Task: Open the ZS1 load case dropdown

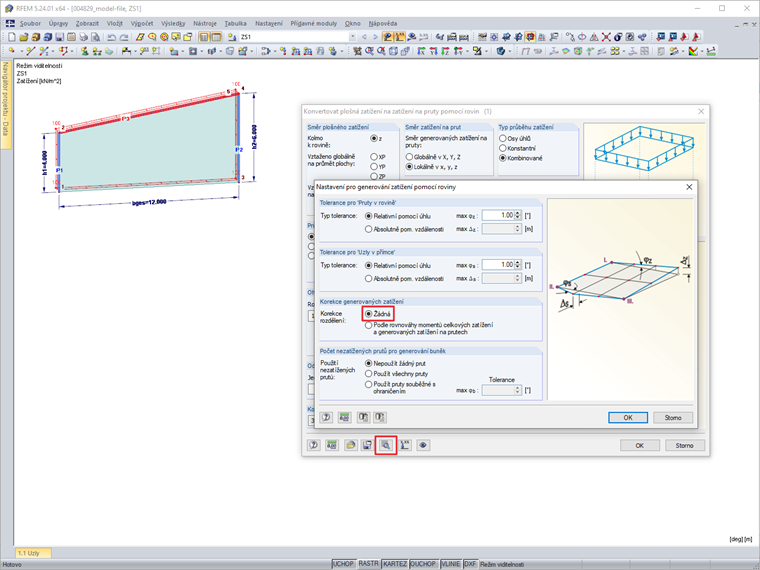Action: tap(352, 37)
